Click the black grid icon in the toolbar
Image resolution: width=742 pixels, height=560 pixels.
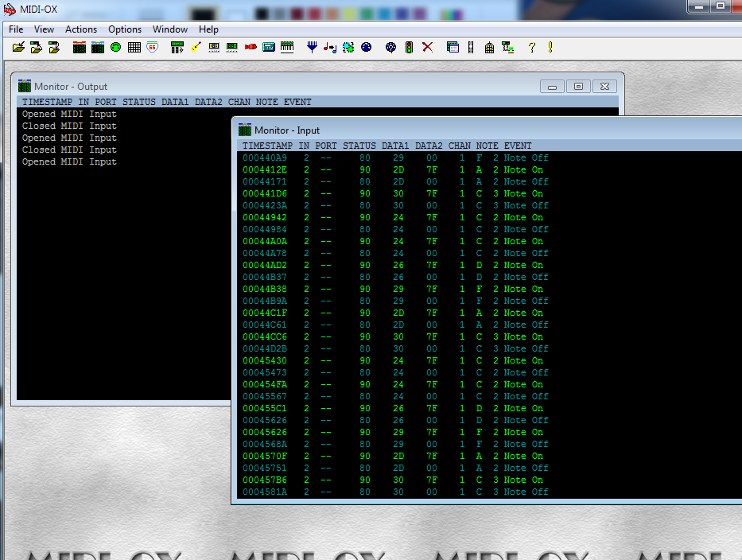134,48
